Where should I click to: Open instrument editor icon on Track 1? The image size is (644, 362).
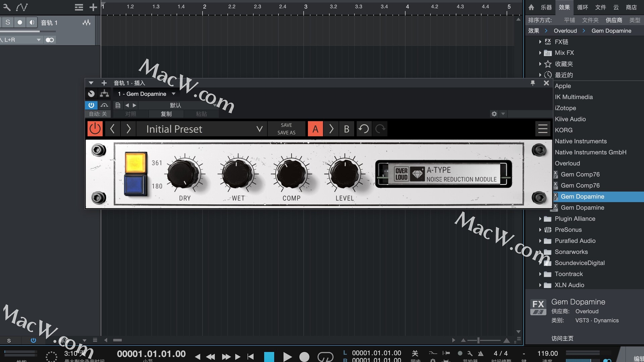[87, 22]
